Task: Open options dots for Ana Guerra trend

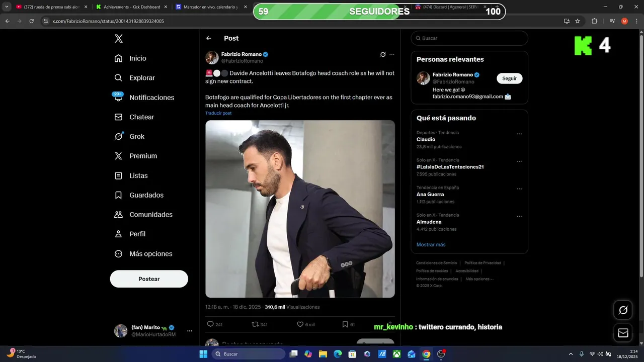Action: pyautogui.click(x=519, y=189)
